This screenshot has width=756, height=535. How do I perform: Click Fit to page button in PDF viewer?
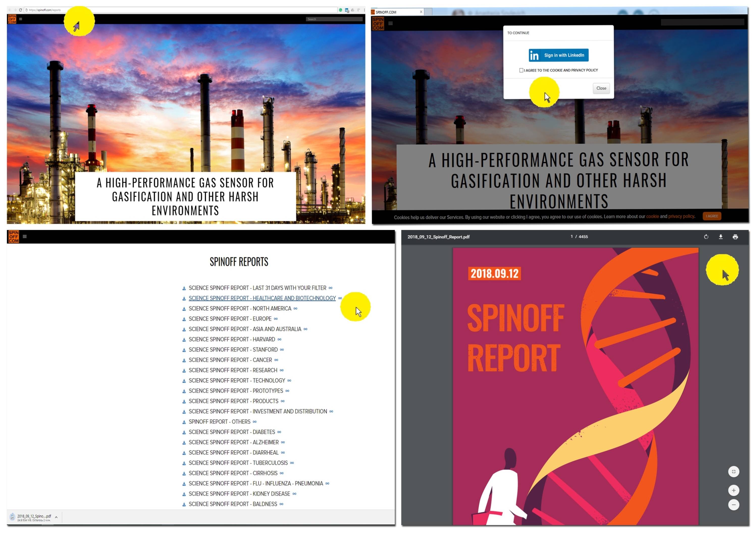(733, 471)
